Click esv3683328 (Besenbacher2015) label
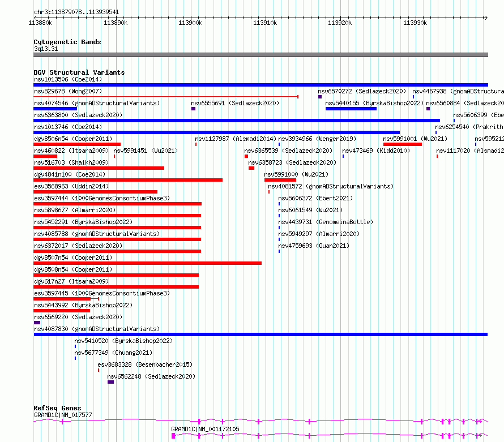The width and height of the screenshot is (504, 442). (x=145, y=364)
